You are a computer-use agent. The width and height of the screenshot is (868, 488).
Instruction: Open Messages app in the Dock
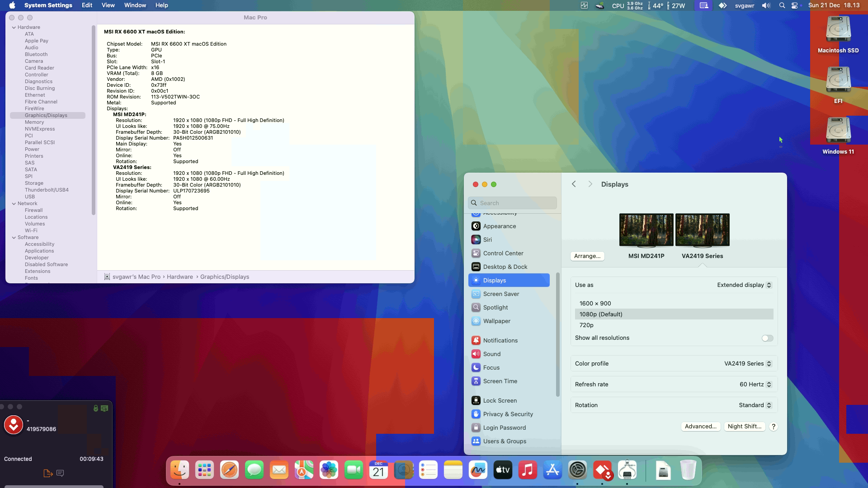[x=254, y=470]
